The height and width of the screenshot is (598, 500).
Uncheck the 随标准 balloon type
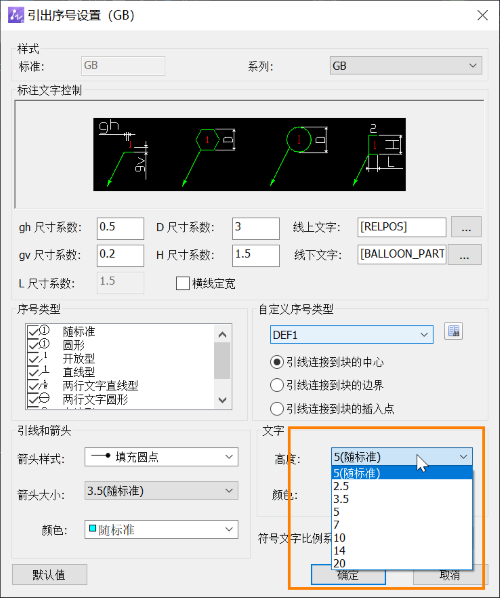[x=33, y=331]
